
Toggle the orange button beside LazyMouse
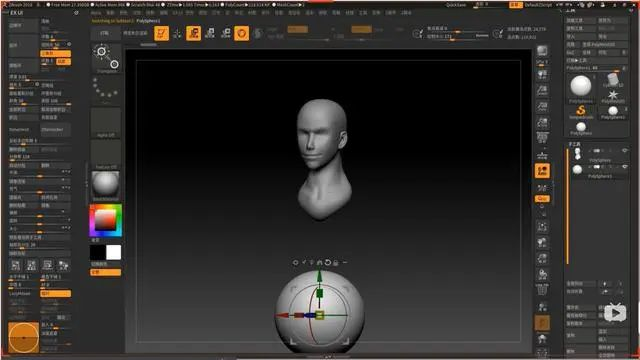pyautogui.click(x=56, y=293)
